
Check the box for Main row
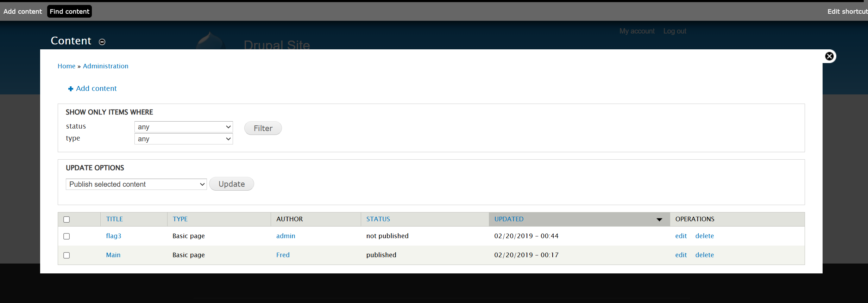tap(67, 255)
